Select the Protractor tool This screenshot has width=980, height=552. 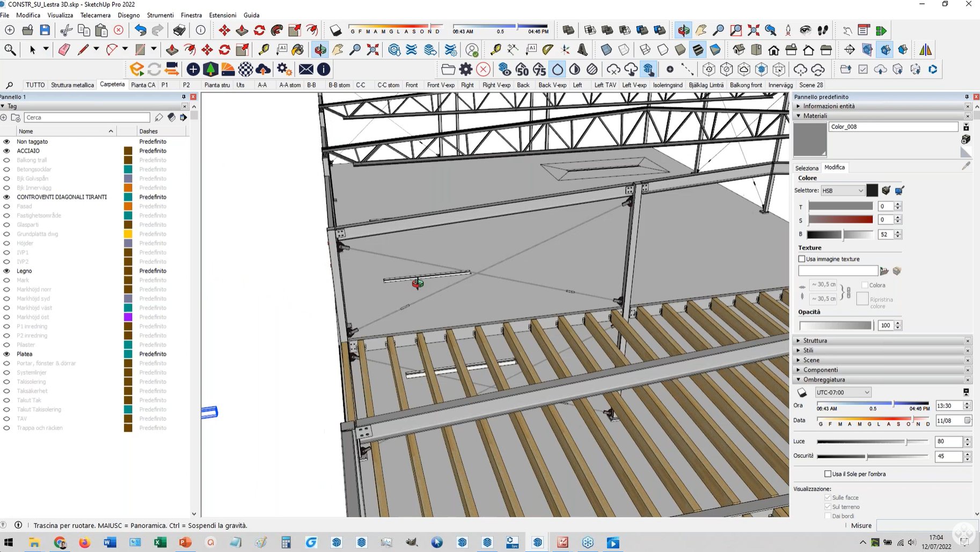point(547,50)
